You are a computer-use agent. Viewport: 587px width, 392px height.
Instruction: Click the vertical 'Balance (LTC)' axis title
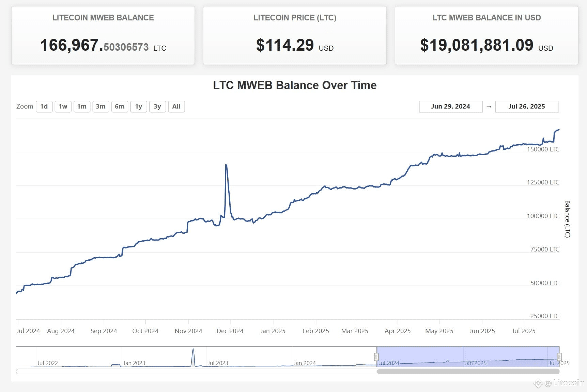coord(567,219)
